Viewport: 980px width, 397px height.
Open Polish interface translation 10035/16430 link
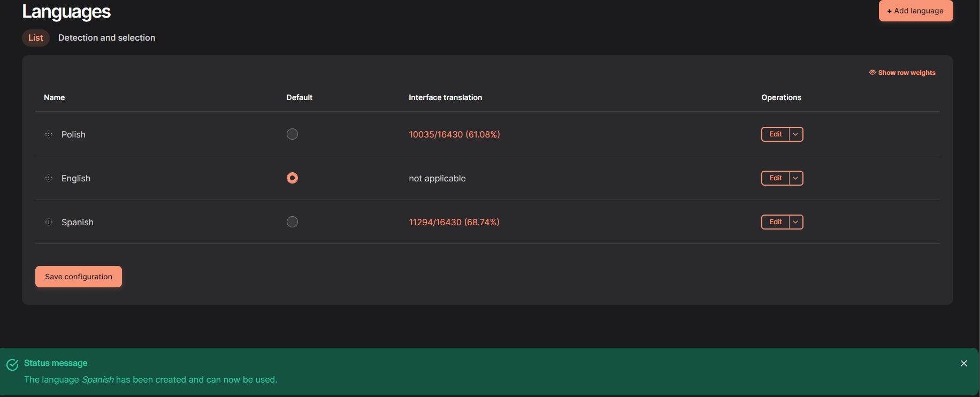click(x=454, y=134)
